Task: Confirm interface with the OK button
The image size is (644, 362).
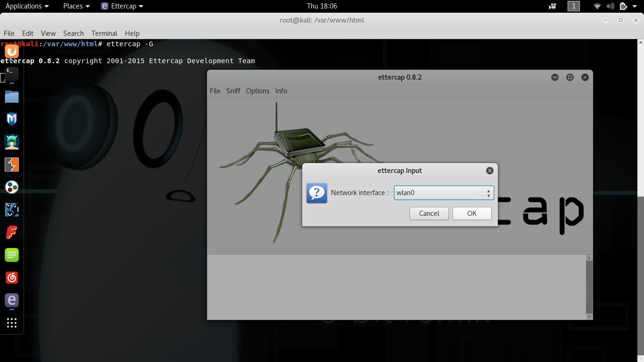Action: pyautogui.click(x=472, y=214)
